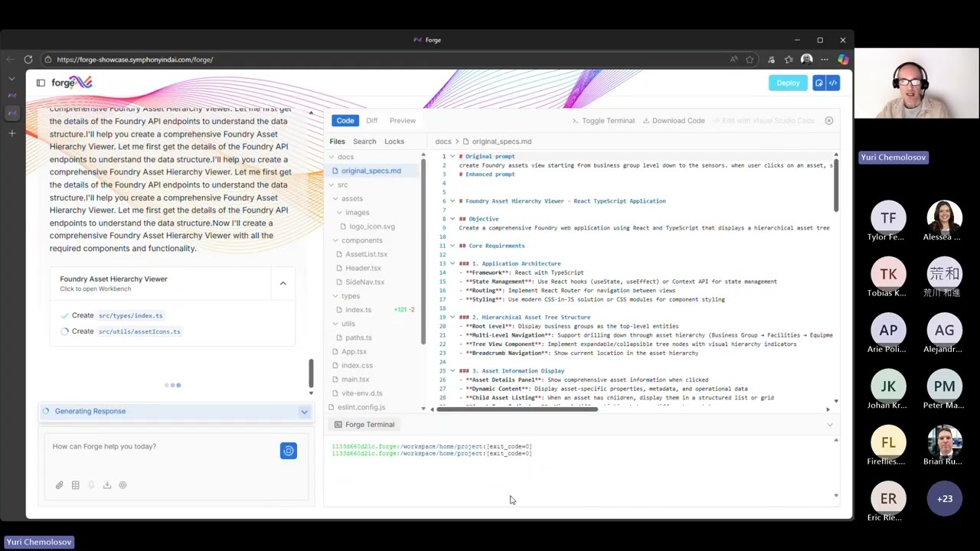The height and width of the screenshot is (551, 980).
Task: Select the Files tab
Action: 338,142
